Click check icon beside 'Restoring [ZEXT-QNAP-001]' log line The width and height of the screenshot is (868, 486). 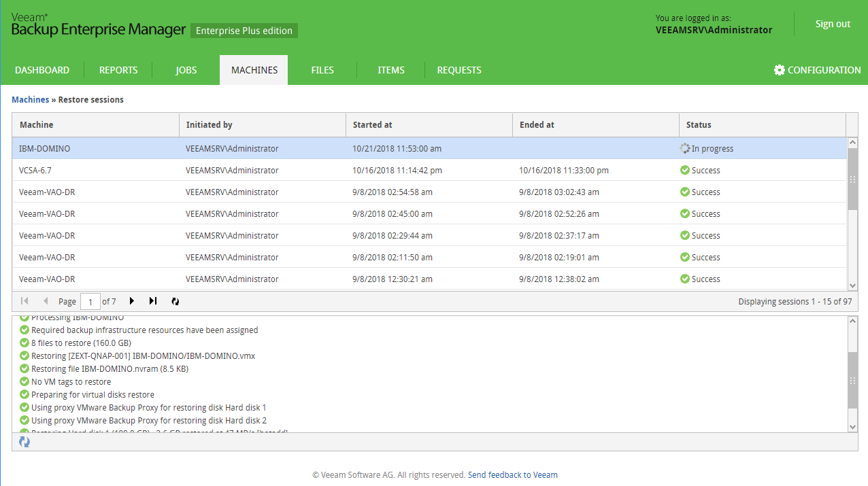pyautogui.click(x=24, y=355)
